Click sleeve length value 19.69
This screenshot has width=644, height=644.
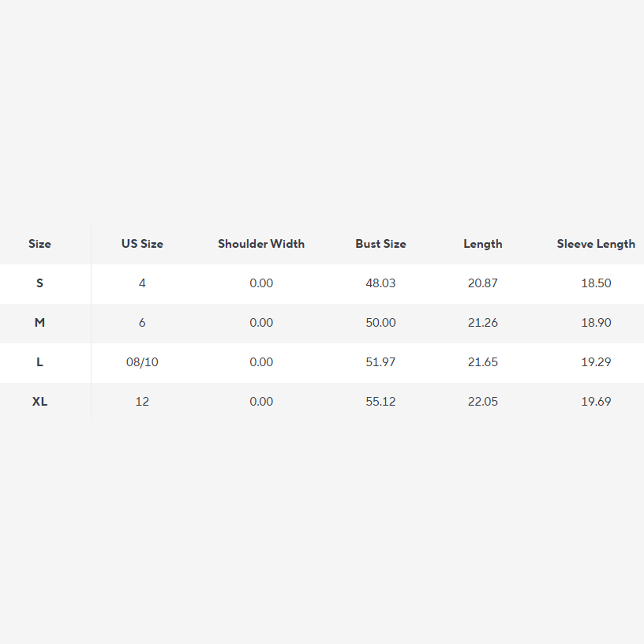[x=596, y=402]
